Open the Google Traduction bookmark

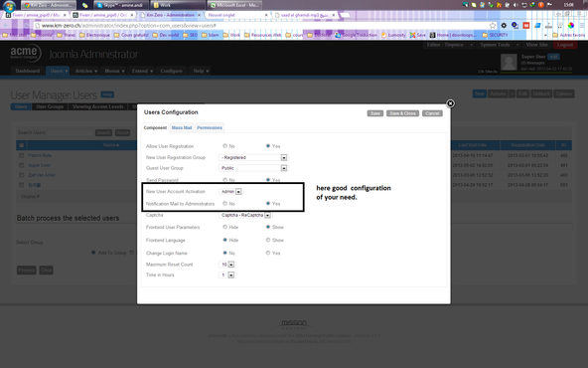tap(357, 35)
